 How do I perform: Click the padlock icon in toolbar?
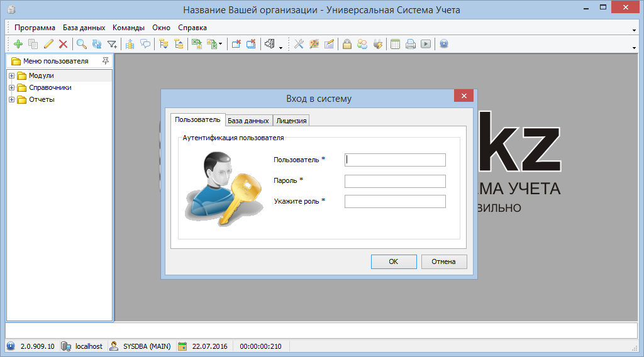click(347, 44)
